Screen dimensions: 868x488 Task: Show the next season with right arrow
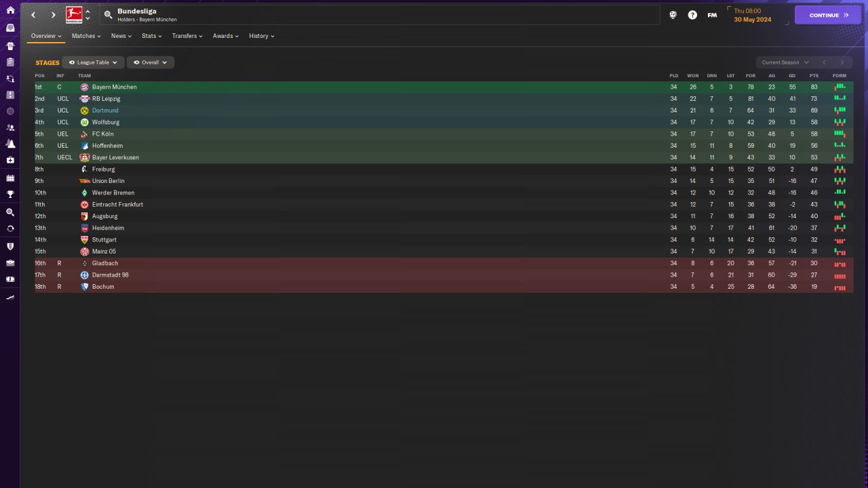pos(842,62)
